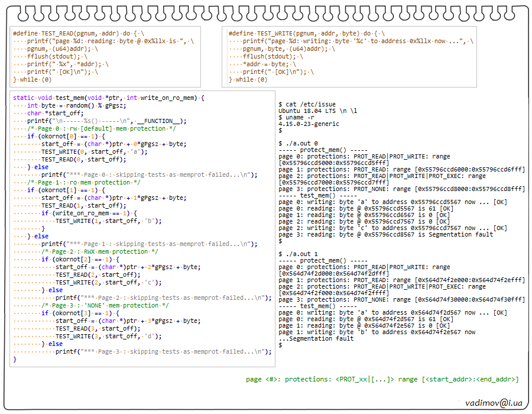Screen dimensions: 532x414
Task: Click the static void test_mem function signature
Action: 108,98
